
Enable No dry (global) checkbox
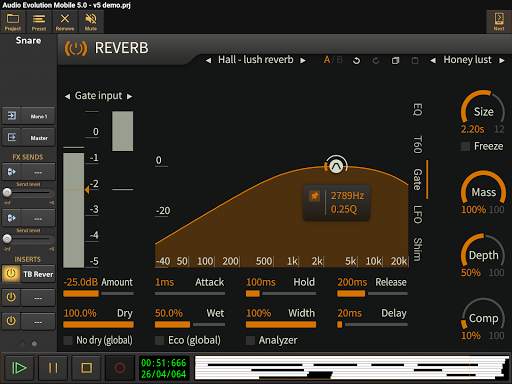(x=68, y=340)
